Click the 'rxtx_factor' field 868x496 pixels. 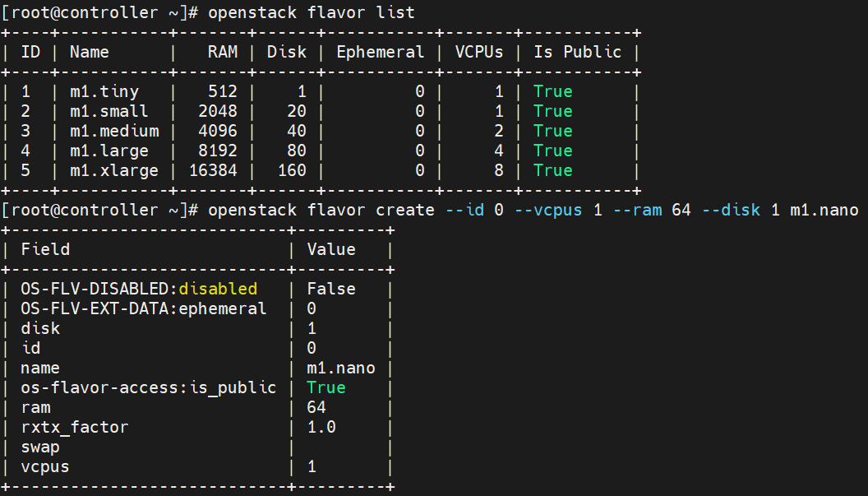point(75,427)
